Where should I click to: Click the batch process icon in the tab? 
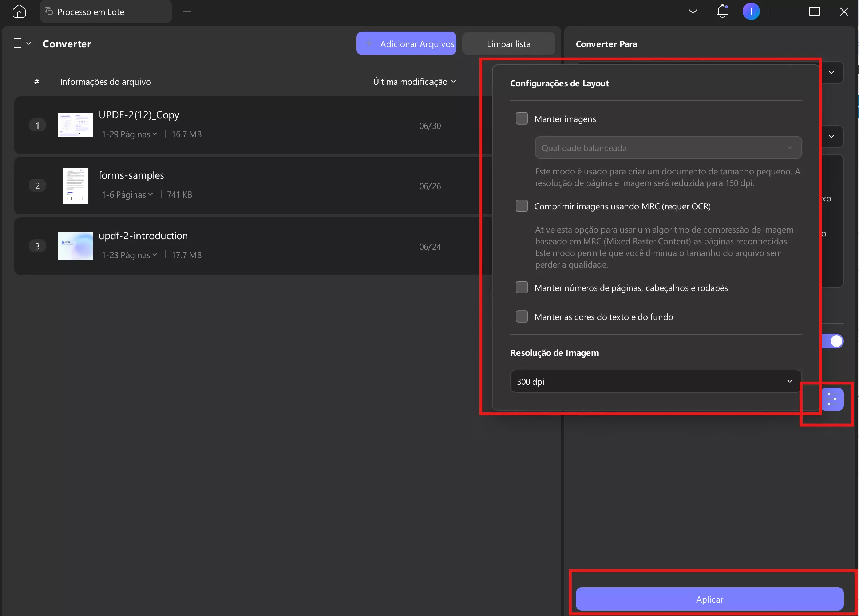tap(48, 12)
